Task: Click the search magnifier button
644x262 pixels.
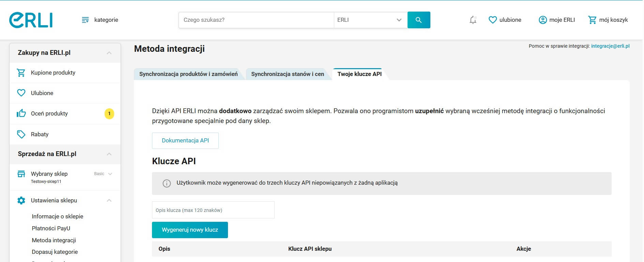Action: 419,20
